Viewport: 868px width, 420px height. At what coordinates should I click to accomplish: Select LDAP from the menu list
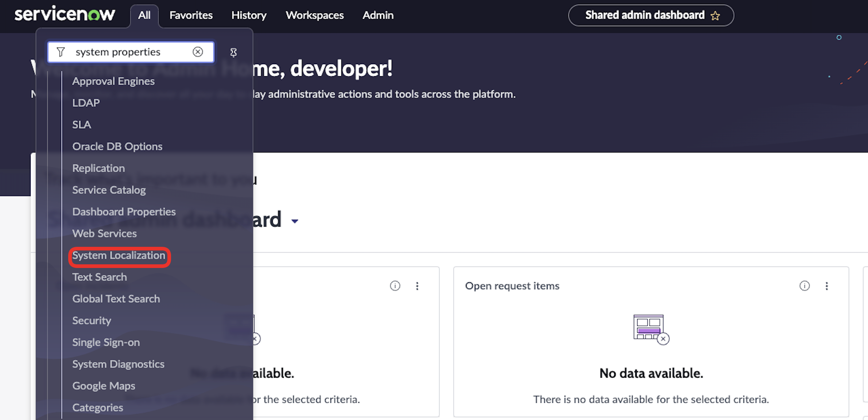click(86, 102)
